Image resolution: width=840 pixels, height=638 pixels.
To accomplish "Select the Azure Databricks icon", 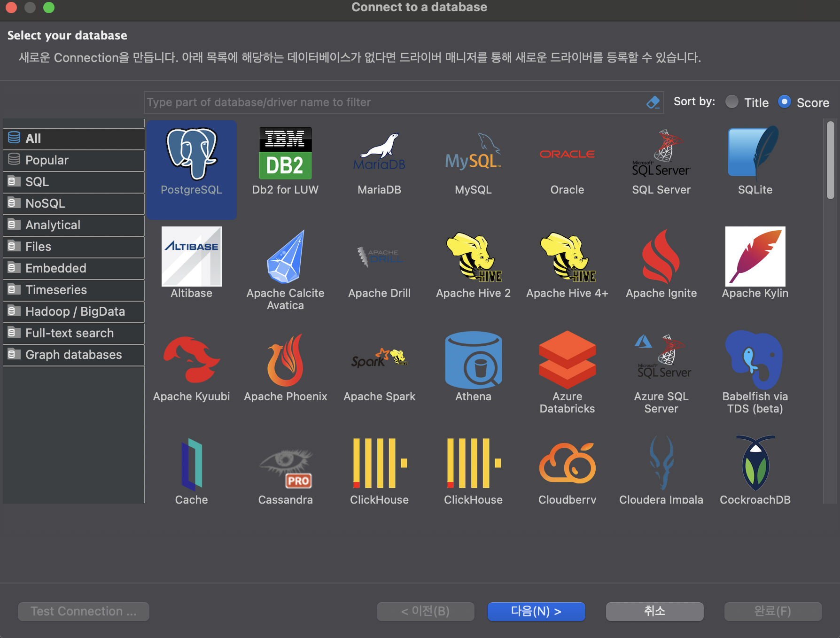I will pos(567,360).
